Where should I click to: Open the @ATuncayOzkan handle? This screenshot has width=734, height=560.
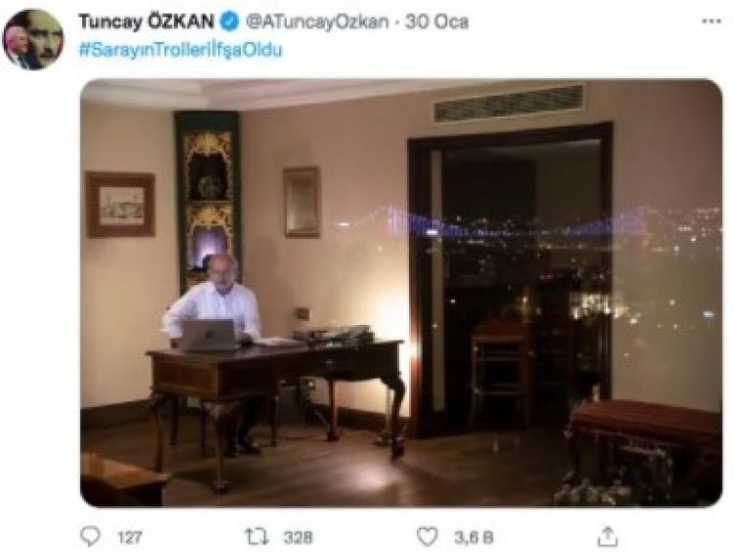tap(317, 22)
